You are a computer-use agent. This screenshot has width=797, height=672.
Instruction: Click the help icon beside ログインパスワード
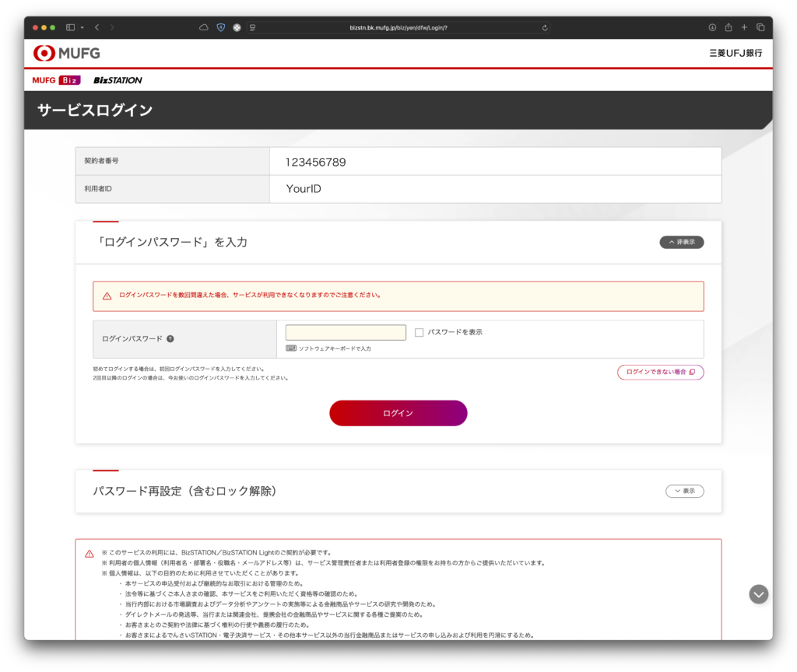point(170,339)
